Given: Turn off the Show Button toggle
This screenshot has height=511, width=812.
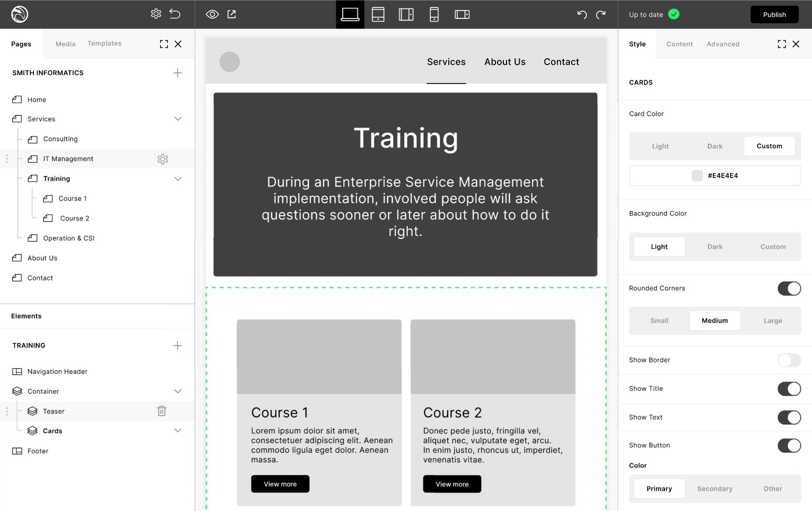Looking at the screenshot, I should [x=789, y=445].
